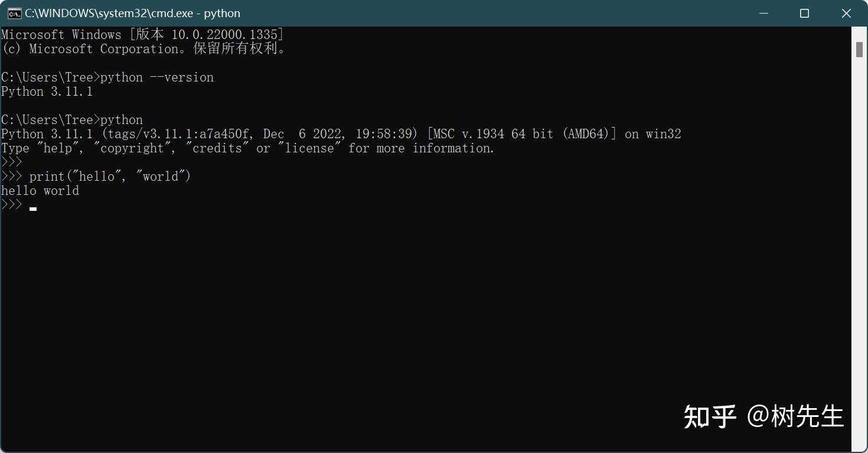Click the Microsoft Windows version banner line

142,34
